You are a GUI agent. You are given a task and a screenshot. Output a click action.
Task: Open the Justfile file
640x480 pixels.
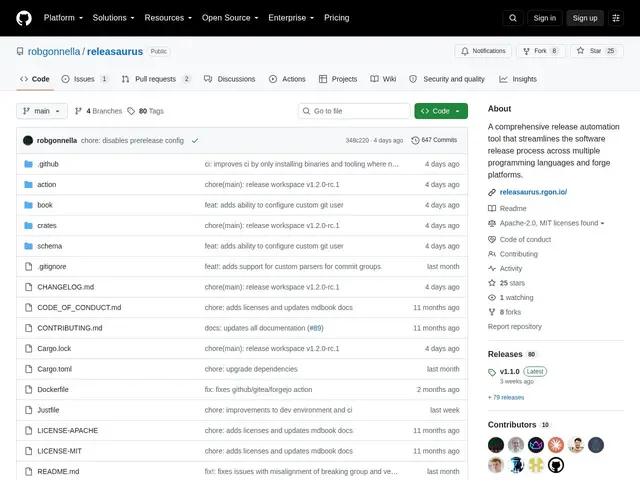48,410
